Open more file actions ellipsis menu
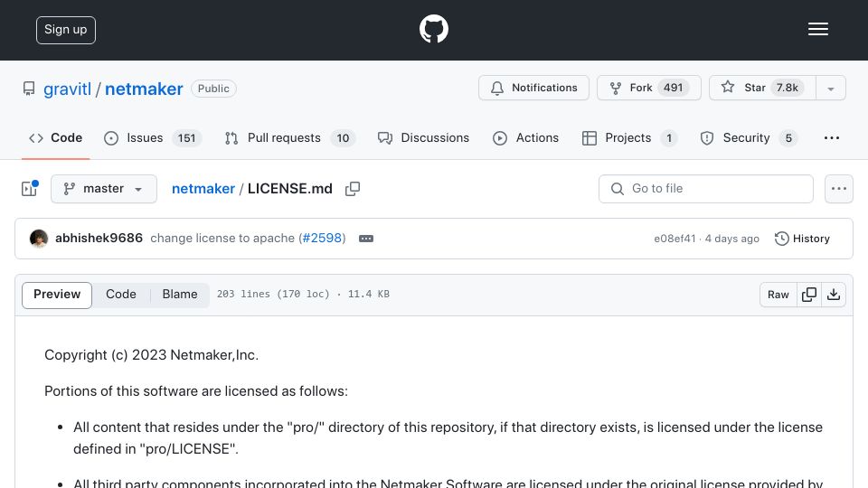868x488 pixels. (x=839, y=189)
